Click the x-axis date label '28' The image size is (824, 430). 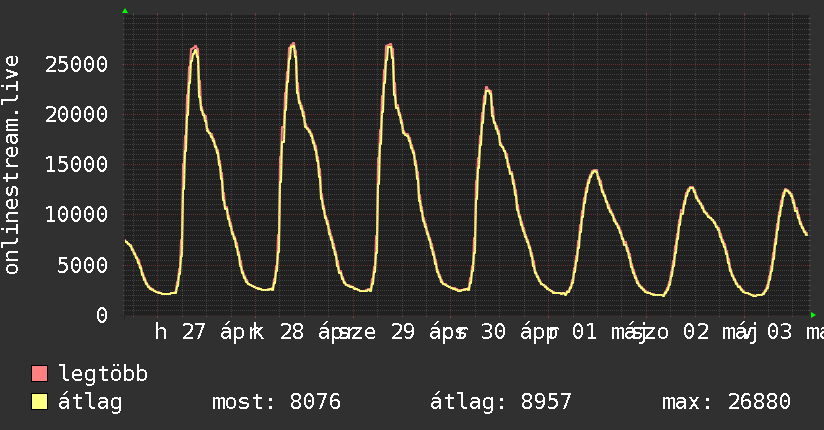click(x=292, y=332)
